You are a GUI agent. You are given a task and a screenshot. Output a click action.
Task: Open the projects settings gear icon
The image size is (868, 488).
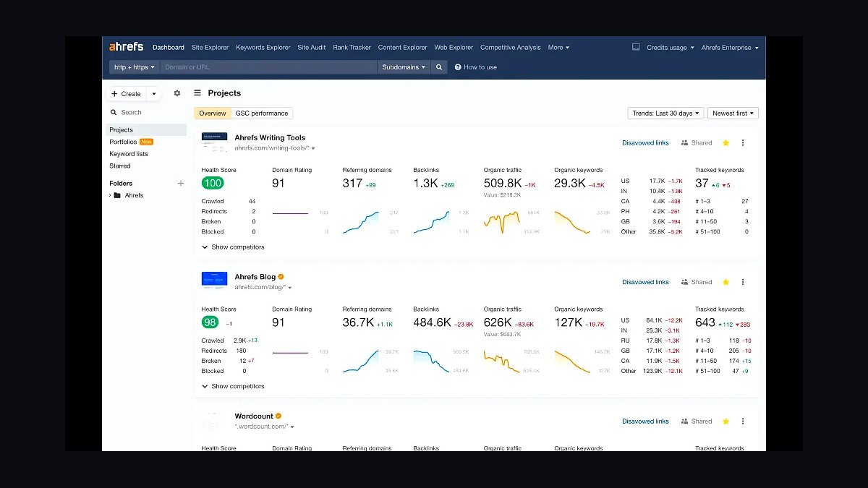tap(177, 93)
